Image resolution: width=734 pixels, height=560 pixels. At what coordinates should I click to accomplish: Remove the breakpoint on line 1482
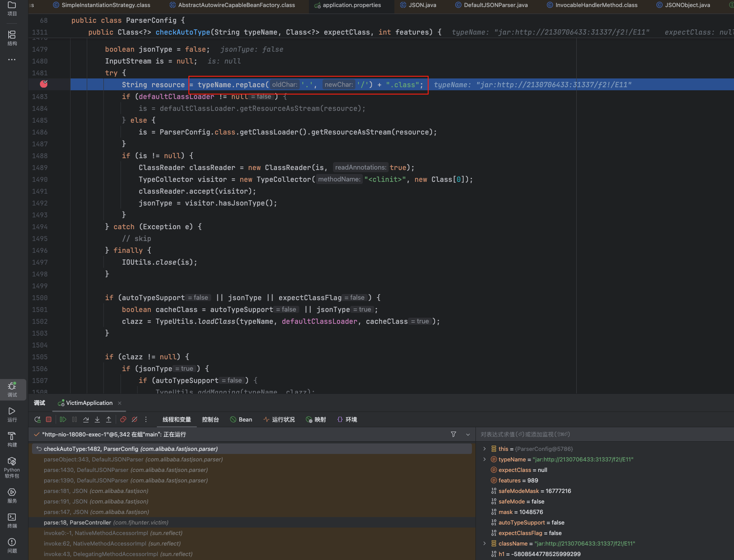[44, 84]
